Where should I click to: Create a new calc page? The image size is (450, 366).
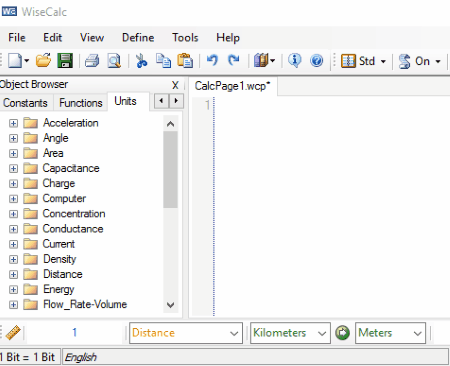point(15,61)
